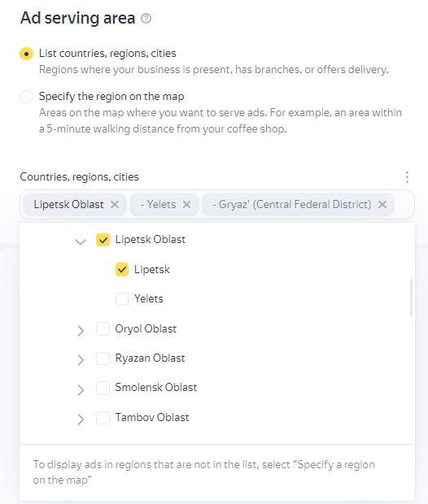The height and width of the screenshot is (504, 428).
Task: Expand the Tambov Oblast node
Action: (x=81, y=419)
